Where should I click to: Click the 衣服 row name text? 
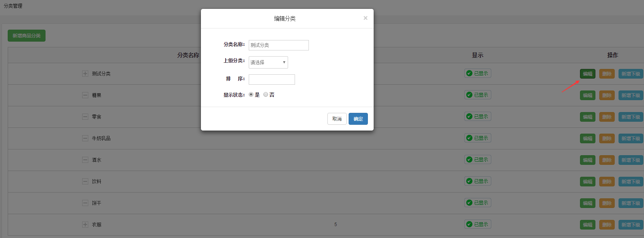pyautogui.click(x=96, y=225)
